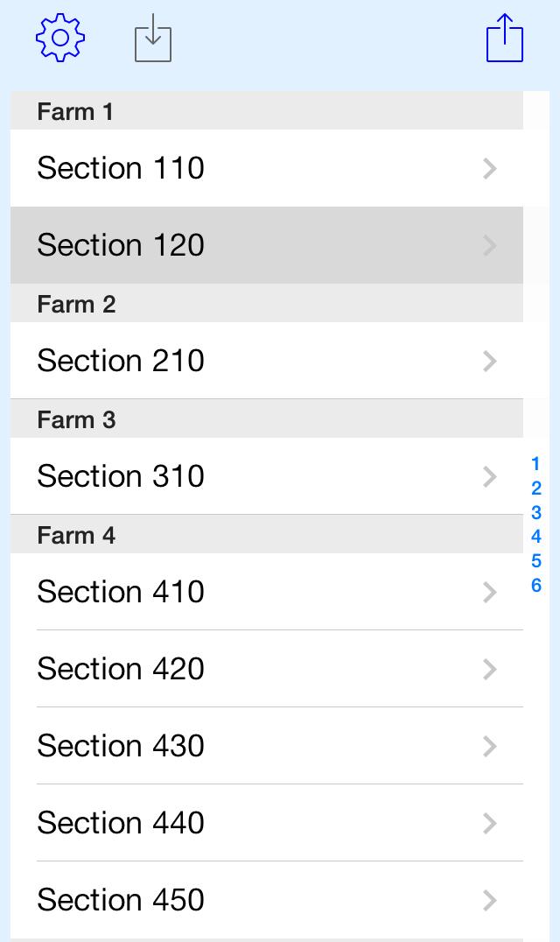Open Section 210 via its chevron
Viewport: 560px width, 942px height.
(x=490, y=361)
